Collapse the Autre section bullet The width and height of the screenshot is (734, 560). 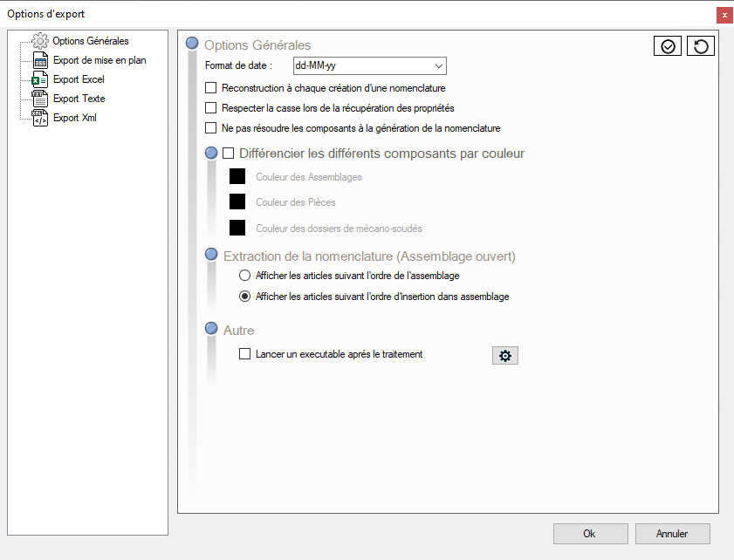(x=210, y=330)
